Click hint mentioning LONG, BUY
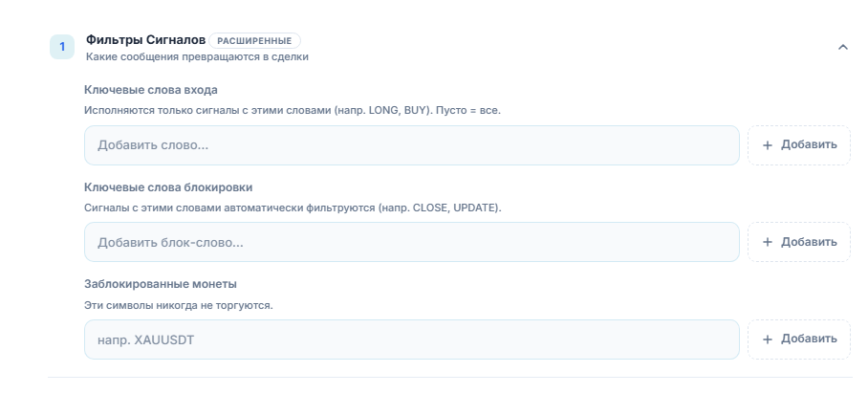The width and height of the screenshot is (868, 394). point(293,110)
